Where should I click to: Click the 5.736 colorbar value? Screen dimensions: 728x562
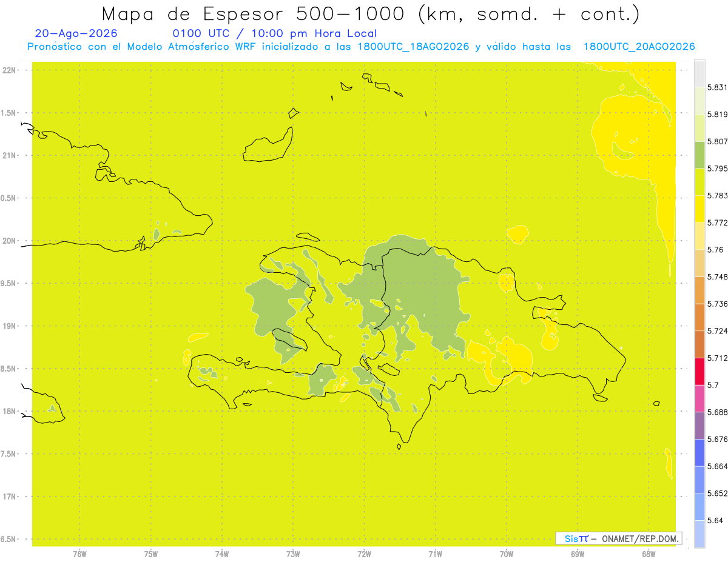tap(718, 304)
